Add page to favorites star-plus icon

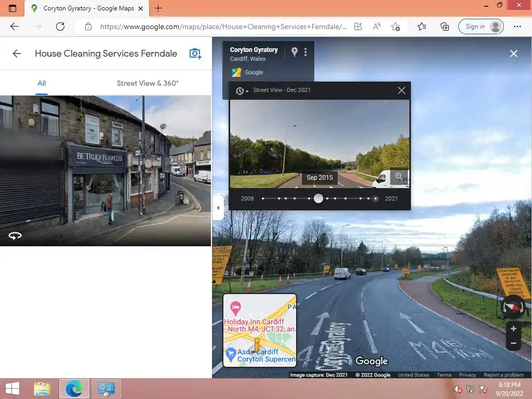[395, 26]
